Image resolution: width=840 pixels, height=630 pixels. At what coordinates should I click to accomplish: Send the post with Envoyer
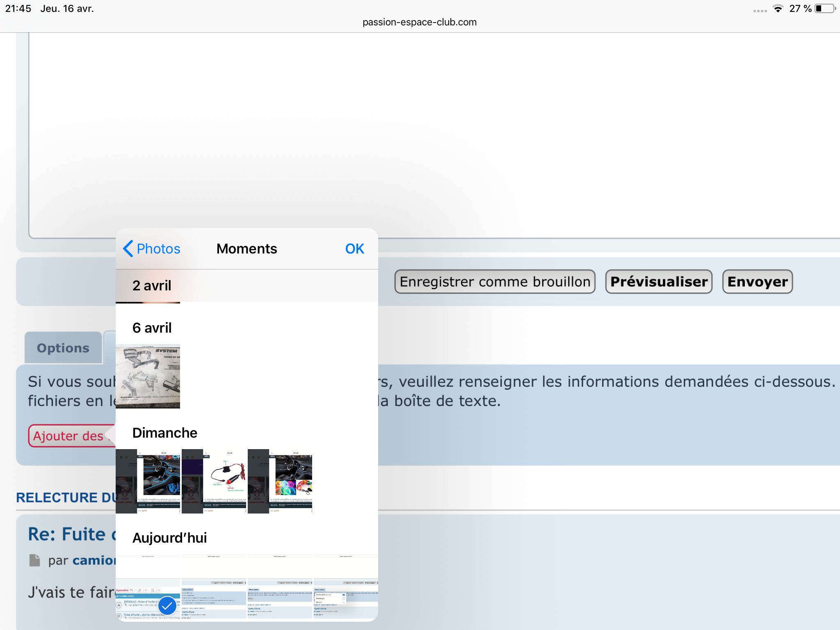[x=757, y=282]
